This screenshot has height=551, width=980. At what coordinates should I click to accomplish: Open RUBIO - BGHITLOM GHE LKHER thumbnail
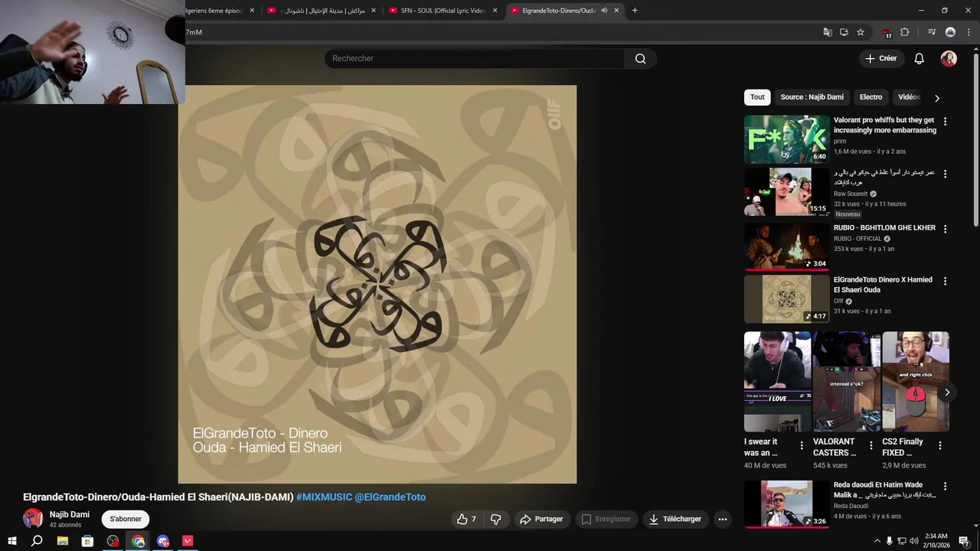click(787, 246)
